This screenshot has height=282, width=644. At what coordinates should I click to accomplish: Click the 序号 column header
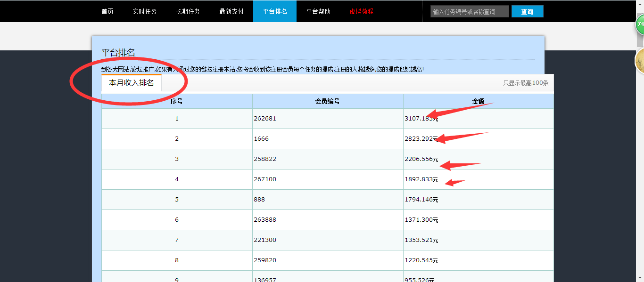point(176,101)
